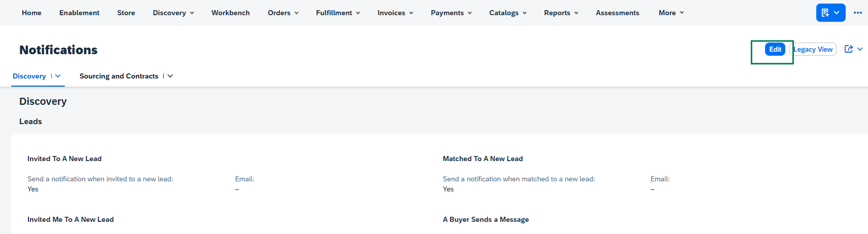Click the share/export icon near Legacy View
868x234 pixels.
848,49
